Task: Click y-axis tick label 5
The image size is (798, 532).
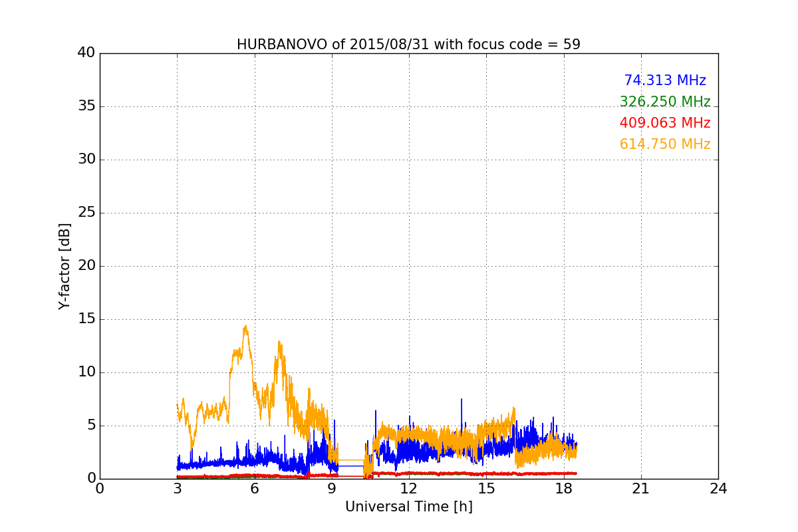Action: tap(90, 426)
